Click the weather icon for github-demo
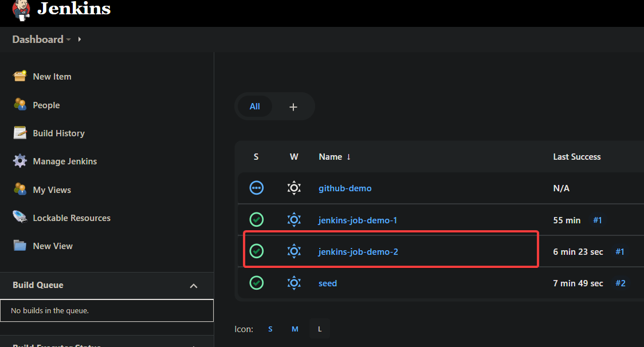Image resolution: width=644 pixels, height=347 pixels. coord(294,188)
